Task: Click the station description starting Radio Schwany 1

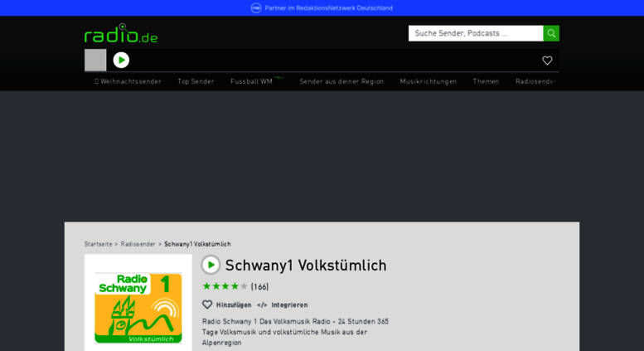Action: click(x=295, y=332)
